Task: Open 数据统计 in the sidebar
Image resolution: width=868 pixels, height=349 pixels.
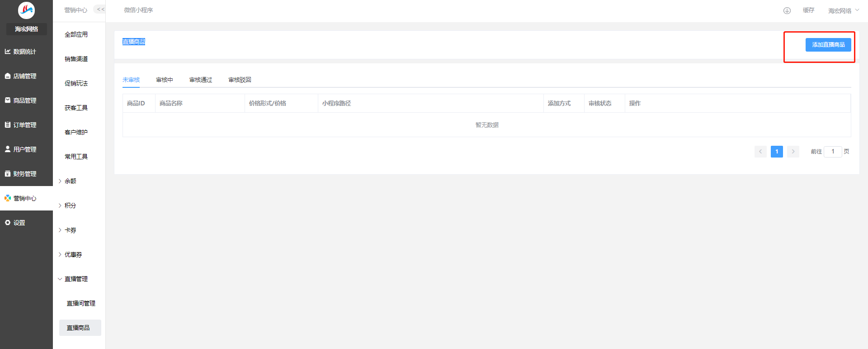Action: pyautogui.click(x=26, y=52)
